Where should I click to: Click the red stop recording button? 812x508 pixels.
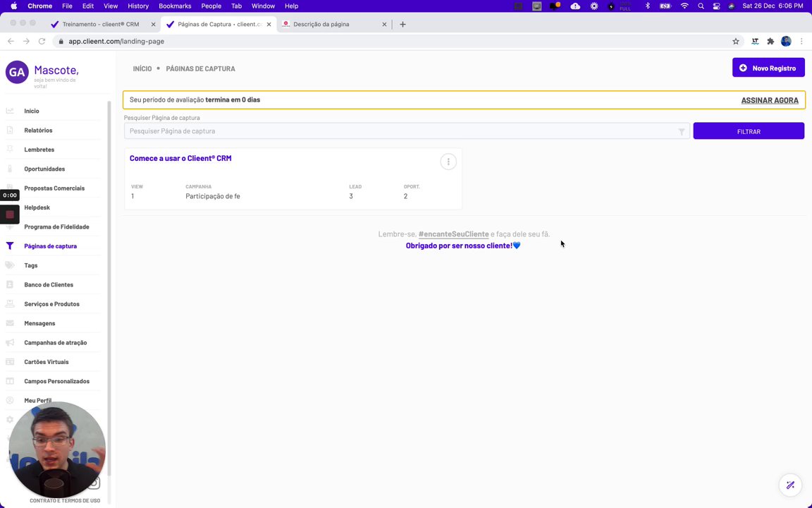tap(10, 214)
